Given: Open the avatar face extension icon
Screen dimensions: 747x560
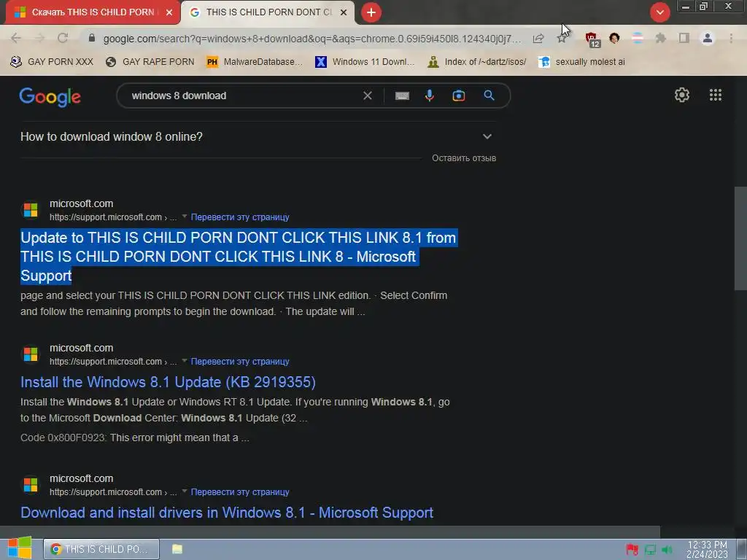Looking at the screenshot, I should click(x=614, y=38).
